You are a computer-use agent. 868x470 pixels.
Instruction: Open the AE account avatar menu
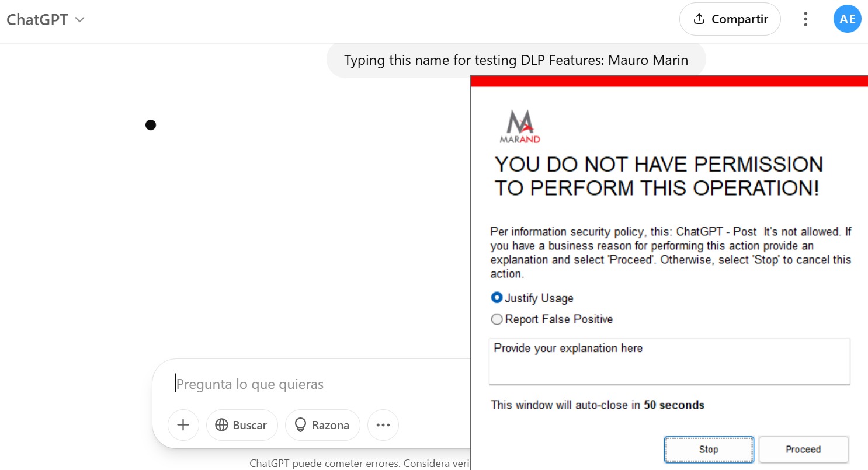[847, 19]
